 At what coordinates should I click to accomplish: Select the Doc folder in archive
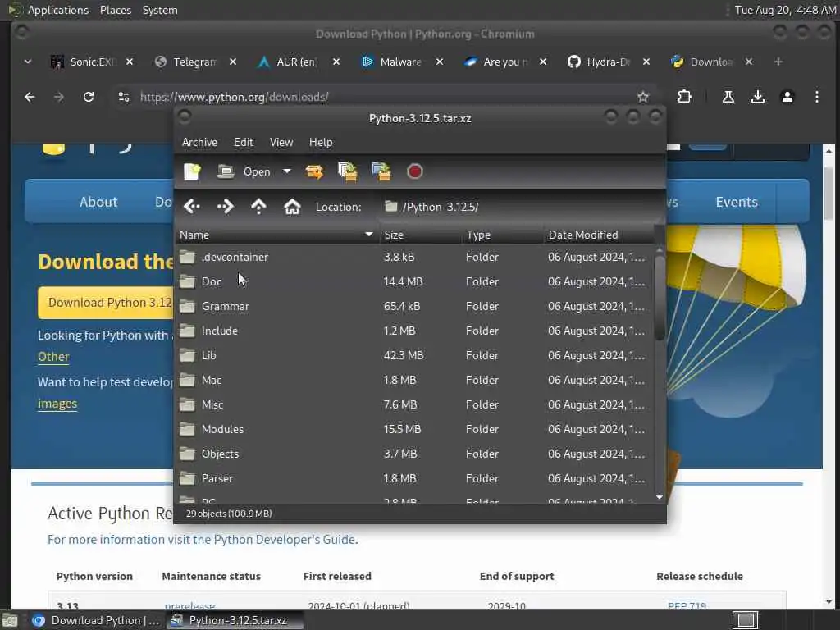[414, 282]
